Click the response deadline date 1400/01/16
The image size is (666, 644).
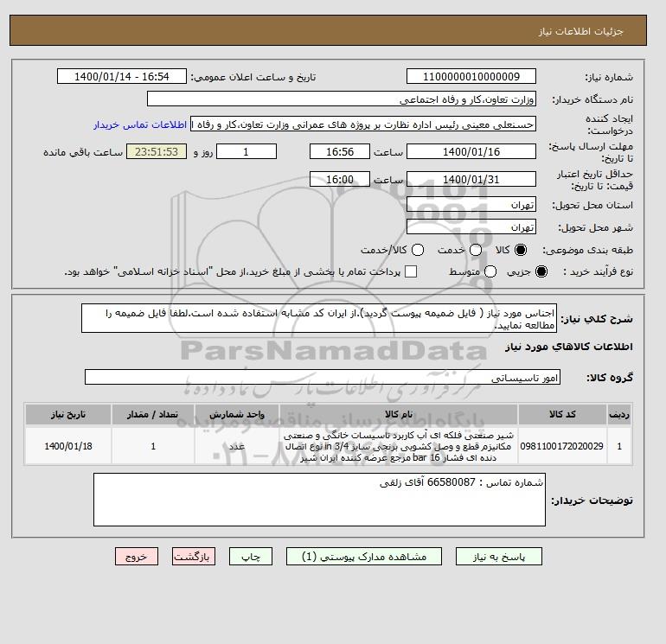pos(471,151)
